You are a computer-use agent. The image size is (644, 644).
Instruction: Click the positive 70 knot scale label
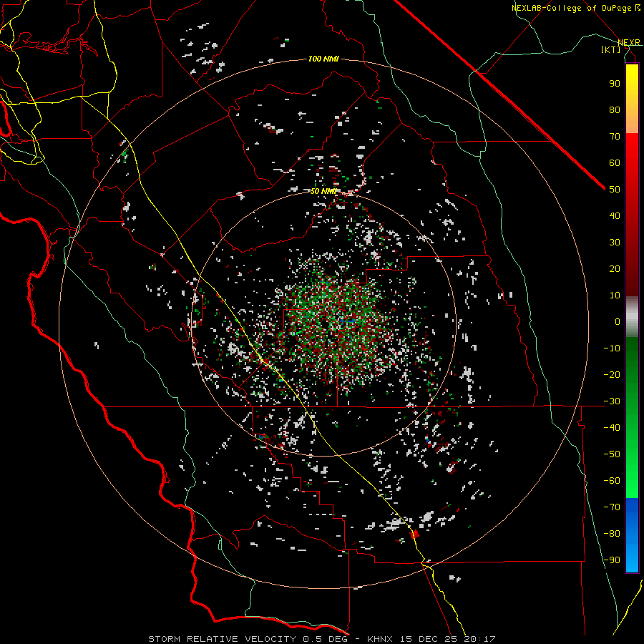[x=615, y=137]
